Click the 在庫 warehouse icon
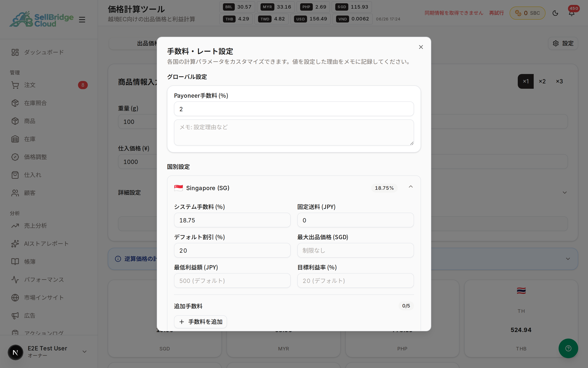This screenshot has width=588, height=368. 15,139
